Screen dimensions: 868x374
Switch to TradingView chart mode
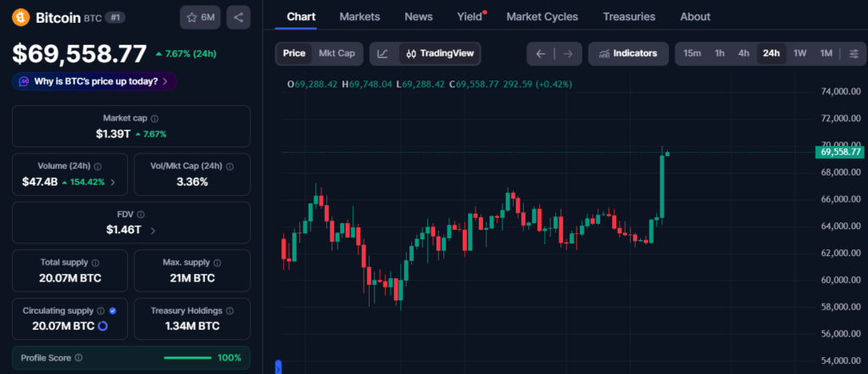pos(440,53)
